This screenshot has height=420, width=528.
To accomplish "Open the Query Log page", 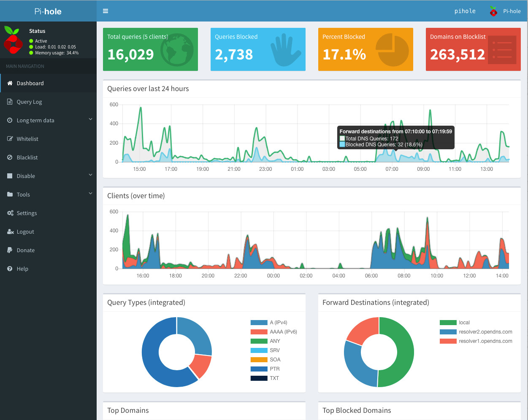I will (x=28, y=102).
